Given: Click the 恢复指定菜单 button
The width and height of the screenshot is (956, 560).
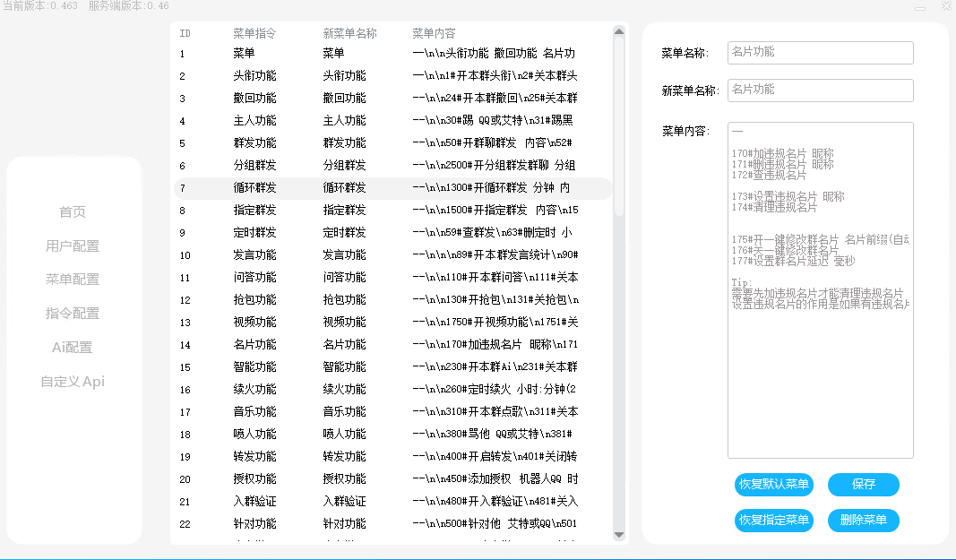Looking at the screenshot, I should (x=774, y=521).
